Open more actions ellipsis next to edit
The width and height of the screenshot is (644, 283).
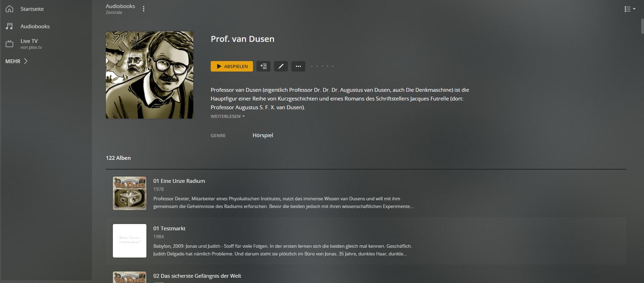(x=298, y=66)
